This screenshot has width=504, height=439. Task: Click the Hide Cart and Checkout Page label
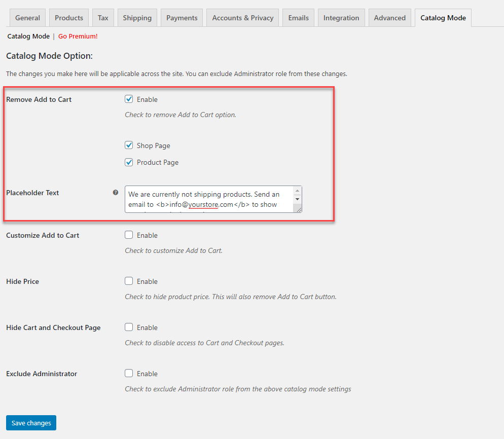53,328
